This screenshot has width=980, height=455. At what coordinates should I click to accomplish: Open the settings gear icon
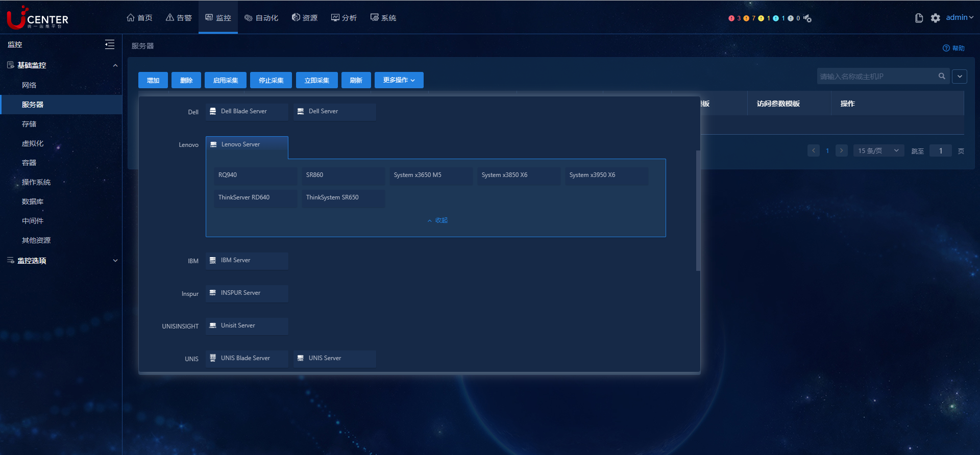click(x=935, y=18)
